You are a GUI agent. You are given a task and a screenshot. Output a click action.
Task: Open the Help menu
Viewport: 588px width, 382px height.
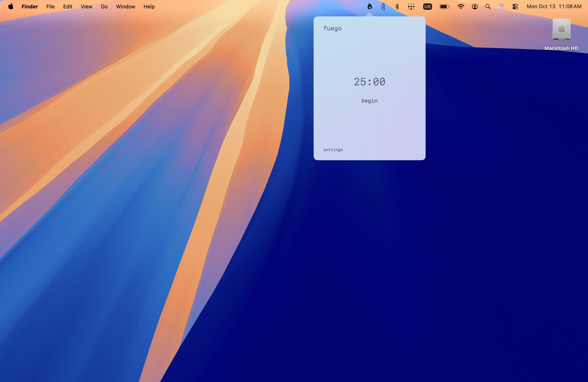pyautogui.click(x=149, y=7)
